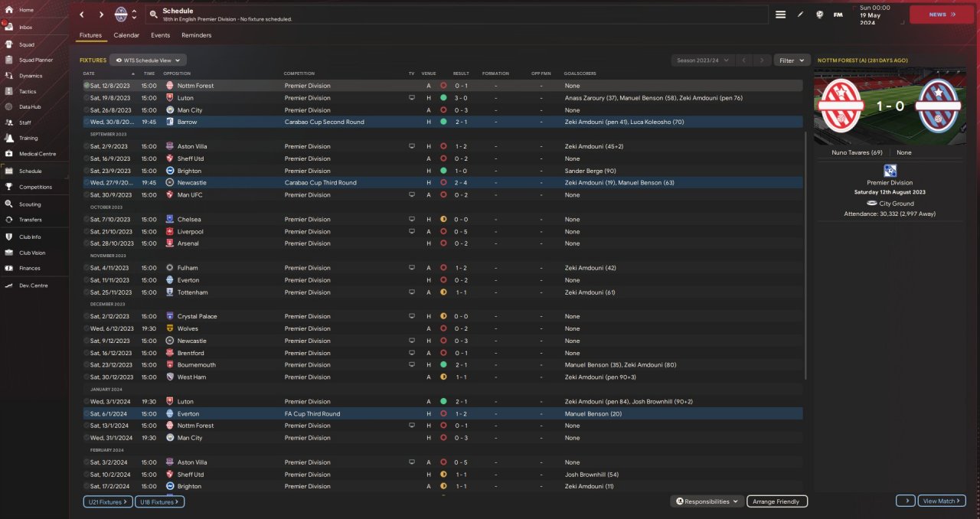Viewport: 980px width, 519px height.
Task: Click the Arrange Friendly button
Action: click(x=777, y=501)
